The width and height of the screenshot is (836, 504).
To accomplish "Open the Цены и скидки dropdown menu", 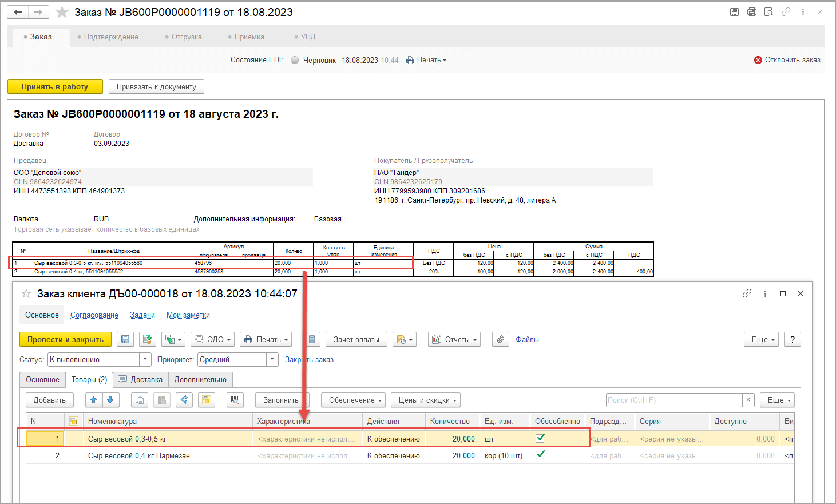I will click(x=426, y=400).
